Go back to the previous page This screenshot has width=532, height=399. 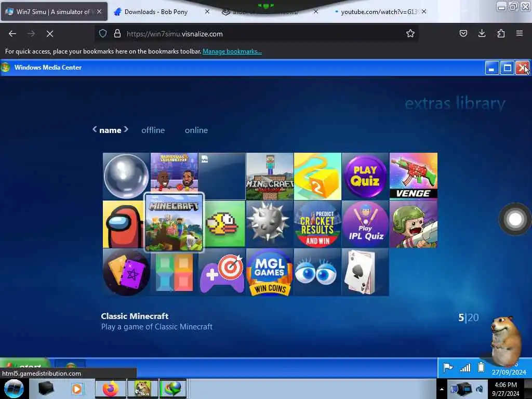coord(12,34)
